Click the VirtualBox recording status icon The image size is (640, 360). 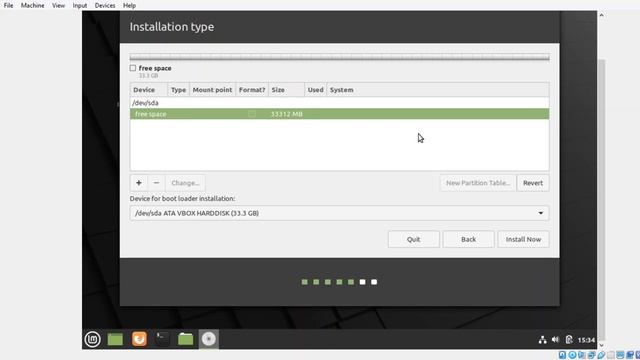pos(630,355)
